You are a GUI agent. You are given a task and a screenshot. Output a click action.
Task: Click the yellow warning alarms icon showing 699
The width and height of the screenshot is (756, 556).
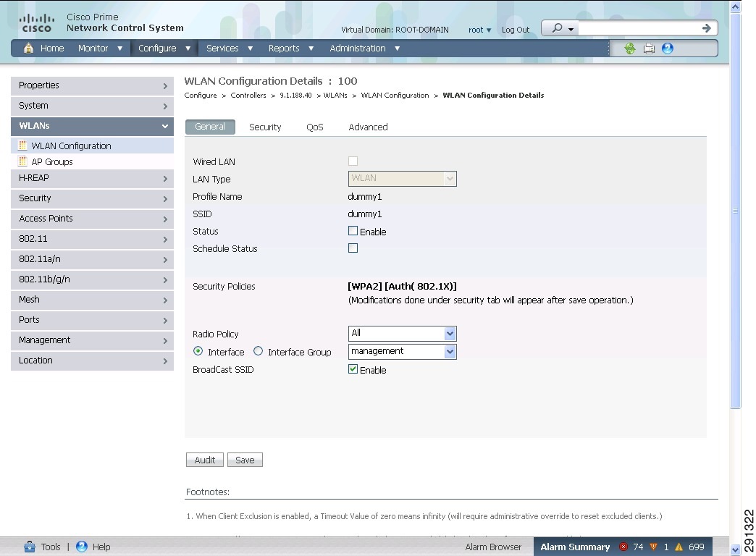680,547
